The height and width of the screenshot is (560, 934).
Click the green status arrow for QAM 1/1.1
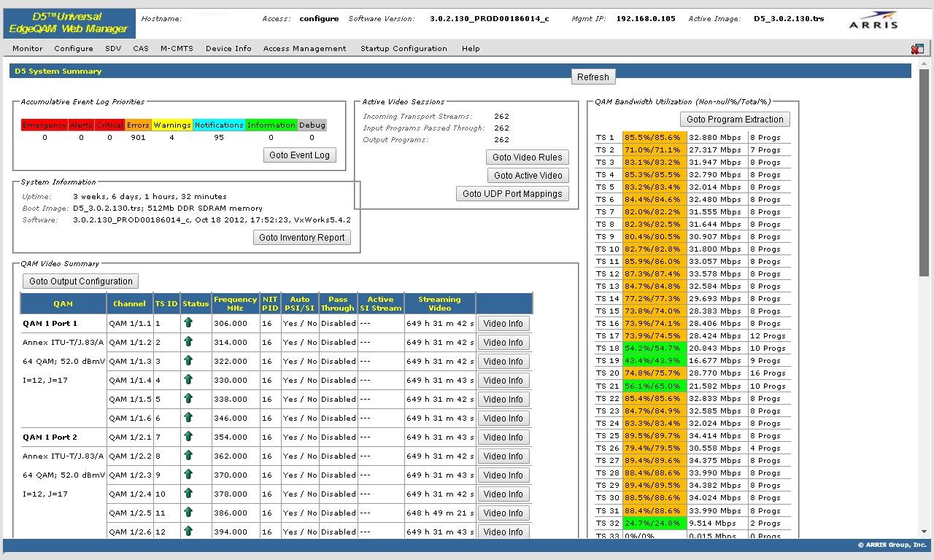pyautogui.click(x=188, y=322)
